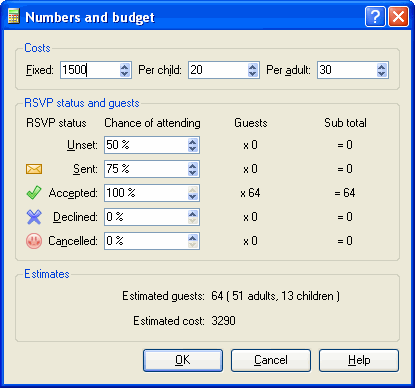Viewport: 415px width, 388px height.
Task: Click the red Cancelled face icon
Action: 34,241
